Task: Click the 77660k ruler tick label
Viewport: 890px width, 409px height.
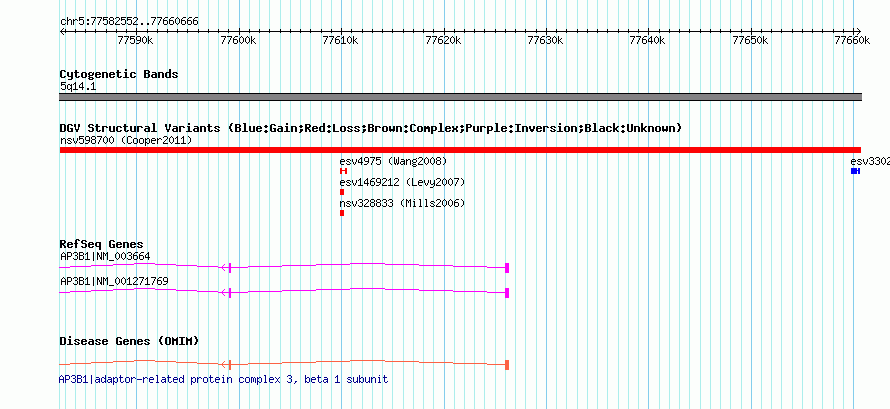Action: [x=852, y=40]
